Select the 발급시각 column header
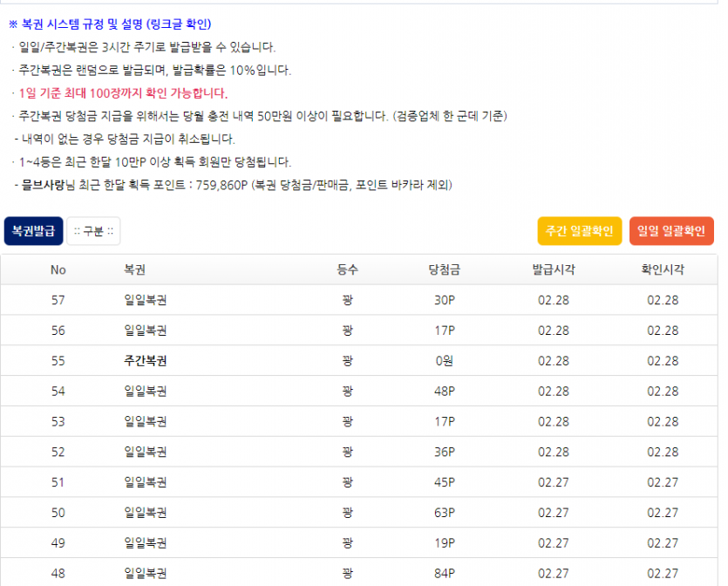The width and height of the screenshot is (728, 586). click(554, 269)
